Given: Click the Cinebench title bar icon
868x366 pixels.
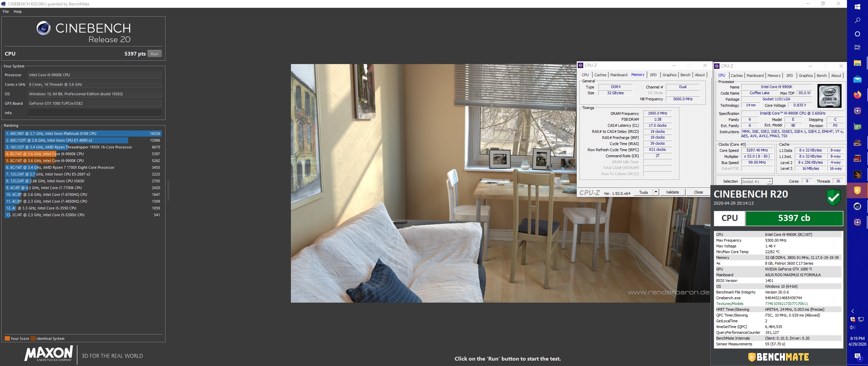Looking at the screenshot, I should [x=3, y=4].
